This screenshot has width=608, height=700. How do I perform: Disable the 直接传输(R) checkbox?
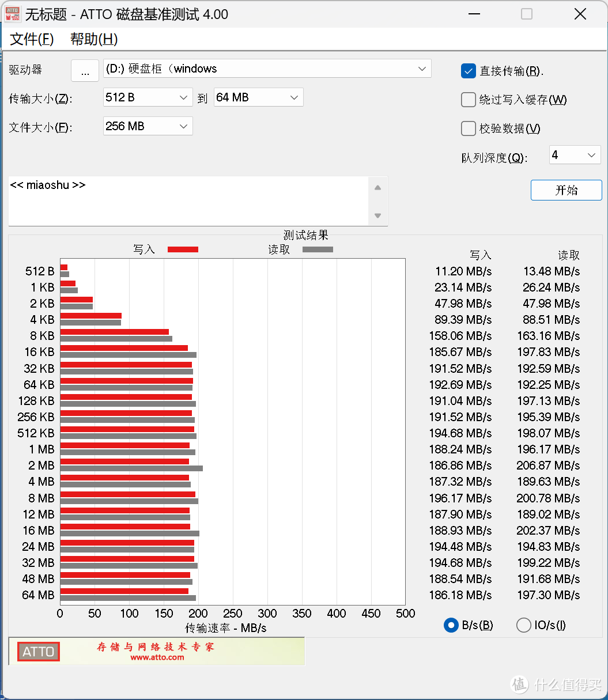[469, 71]
